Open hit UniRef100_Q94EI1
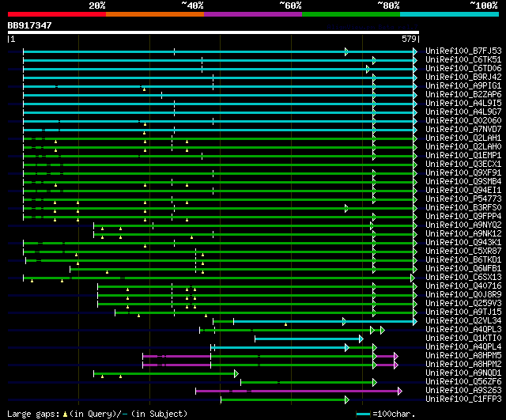The height and width of the screenshot is (420, 506). click(x=463, y=191)
